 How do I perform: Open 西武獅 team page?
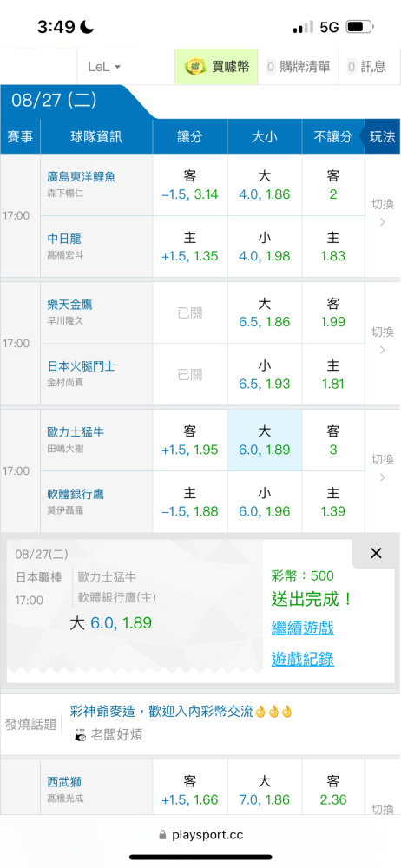click(x=64, y=782)
